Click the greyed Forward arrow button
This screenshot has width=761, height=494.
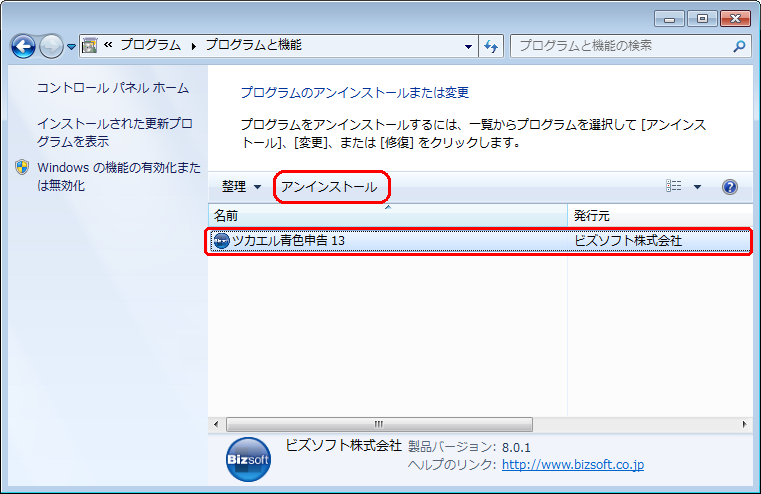(x=51, y=47)
